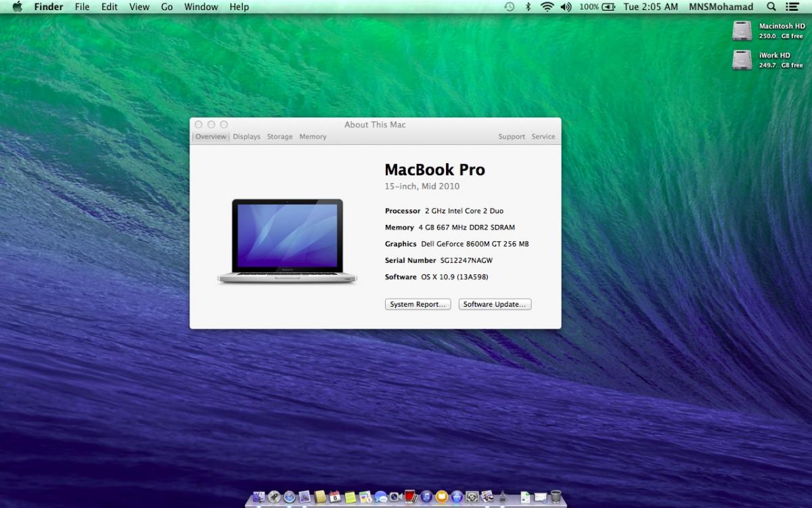Open Time Machine menu bar icon
This screenshot has width=812, height=508.
click(510, 7)
